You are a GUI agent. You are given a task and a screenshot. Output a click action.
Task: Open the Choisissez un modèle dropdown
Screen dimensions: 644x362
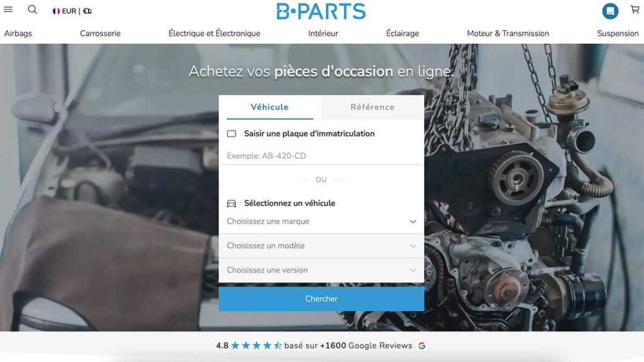(321, 246)
